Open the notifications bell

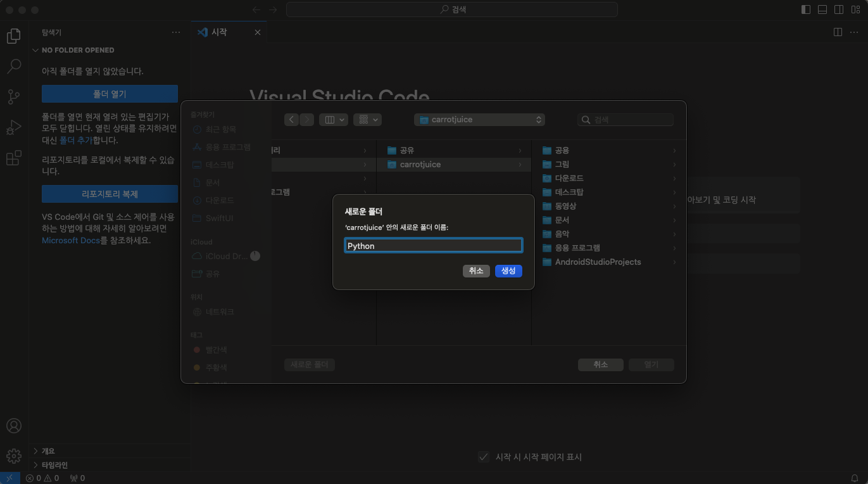point(855,478)
